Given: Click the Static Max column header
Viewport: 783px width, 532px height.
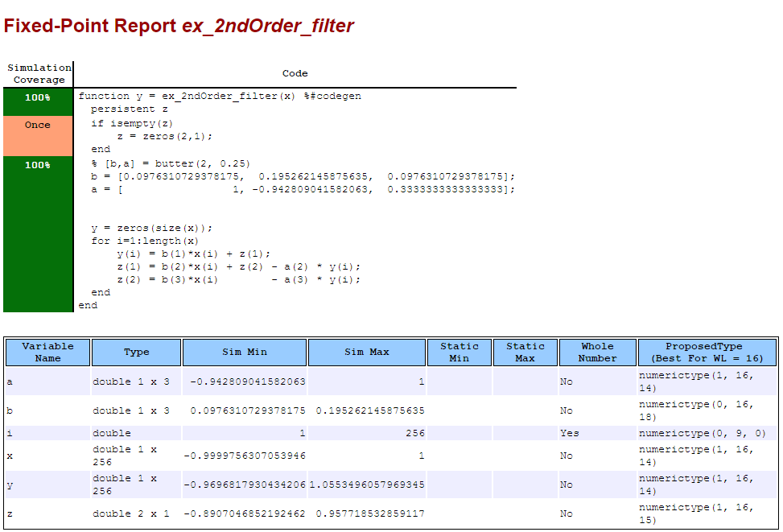Looking at the screenshot, I should [x=525, y=353].
